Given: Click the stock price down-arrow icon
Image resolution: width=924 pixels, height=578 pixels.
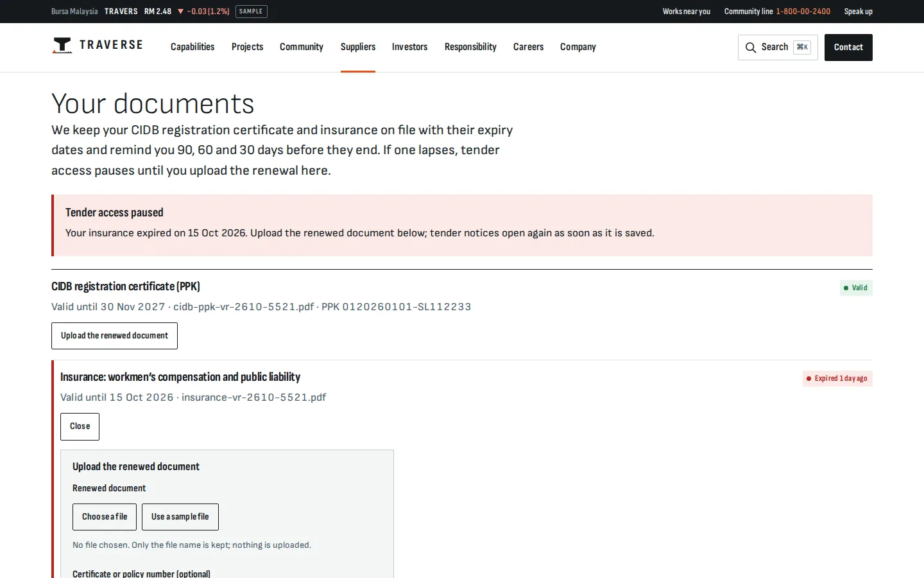Looking at the screenshot, I should click(x=180, y=12).
